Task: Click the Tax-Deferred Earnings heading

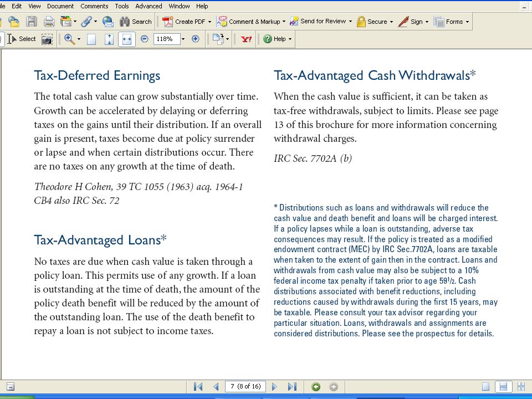Action: 97,76
